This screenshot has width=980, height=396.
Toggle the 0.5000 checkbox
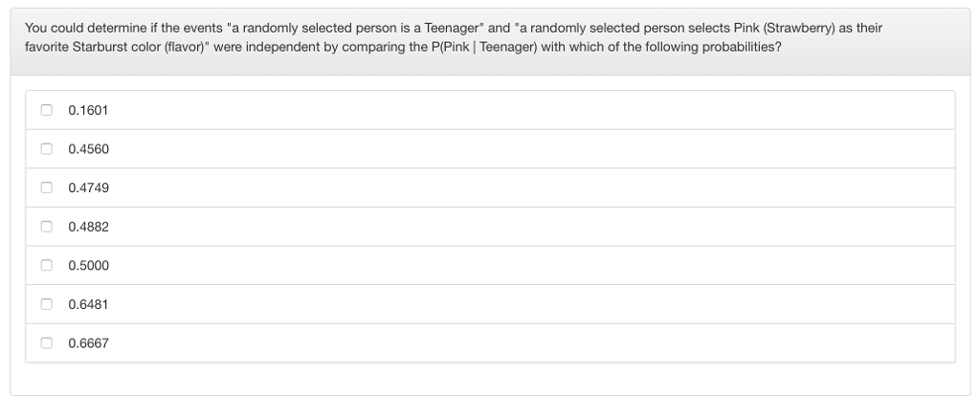[46, 265]
